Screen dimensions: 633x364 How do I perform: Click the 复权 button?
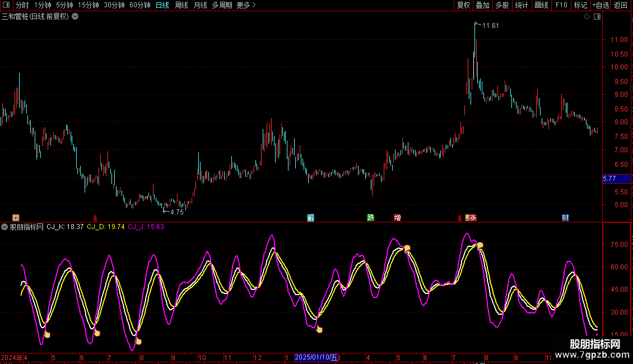(463, 5)
